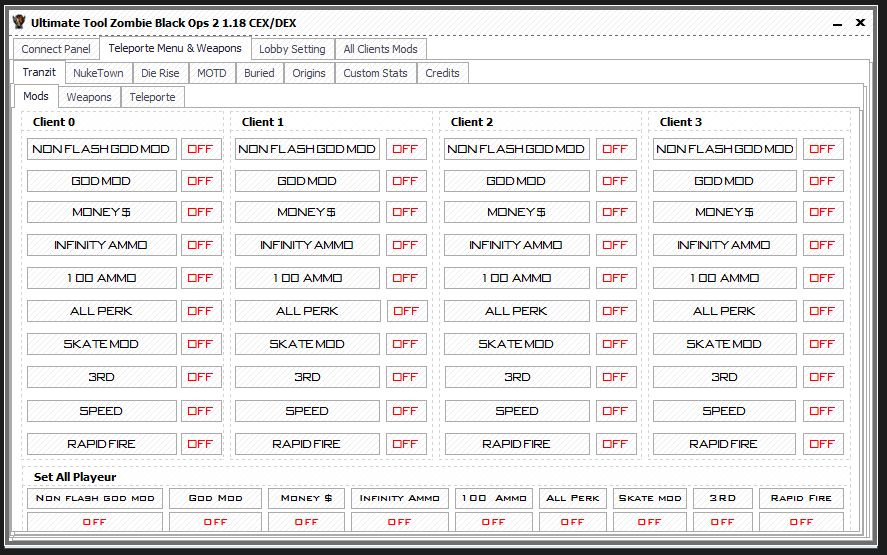Click Set All Playeur 3RD button
Screen dimensions: 887x555
pyautogui.click(x=723, y=498)
